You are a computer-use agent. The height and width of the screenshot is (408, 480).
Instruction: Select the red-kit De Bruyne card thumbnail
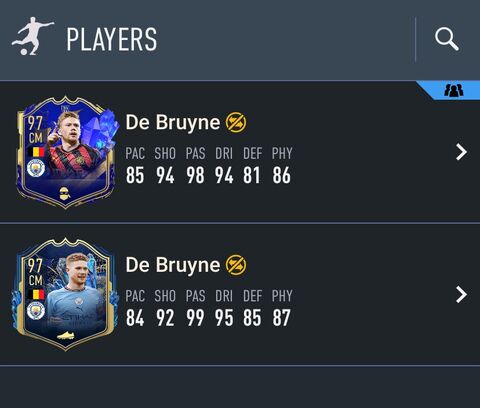click(66, 152)
